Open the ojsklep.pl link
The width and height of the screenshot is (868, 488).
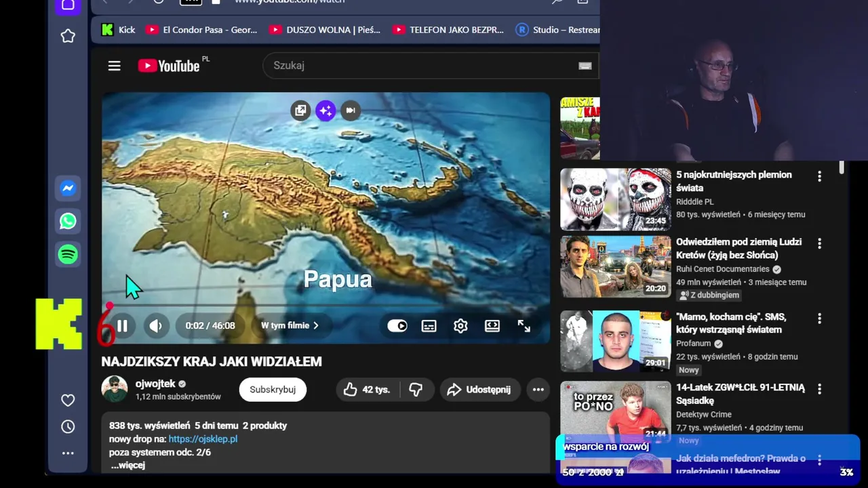(x=203, y=439)
